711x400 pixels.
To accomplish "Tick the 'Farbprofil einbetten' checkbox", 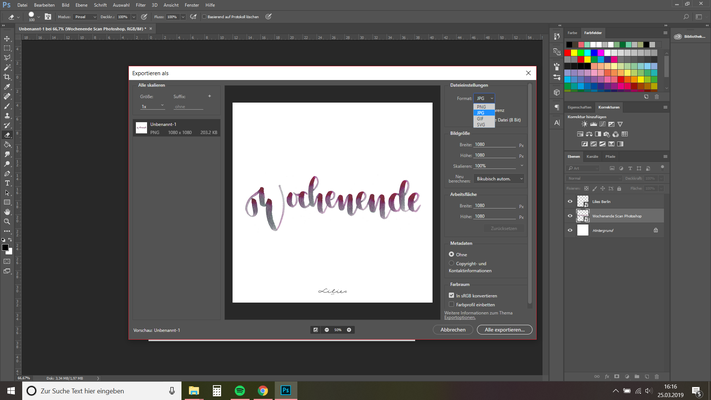I will 451,304.
